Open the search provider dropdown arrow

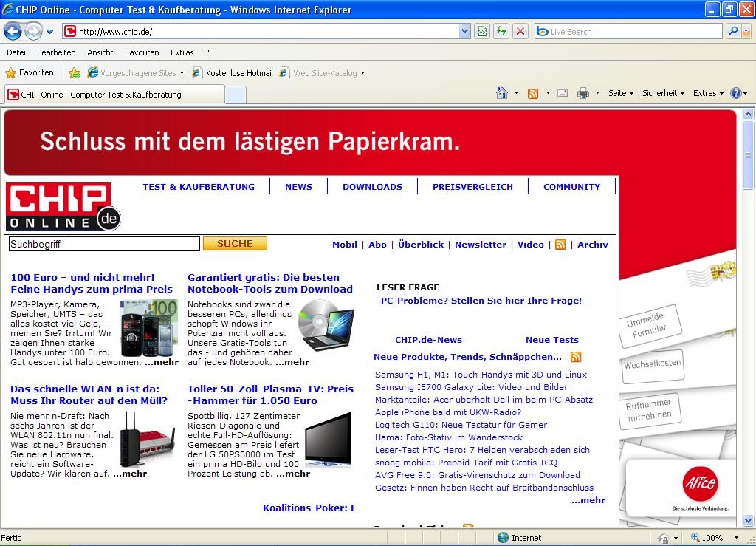tap(746, 32)
